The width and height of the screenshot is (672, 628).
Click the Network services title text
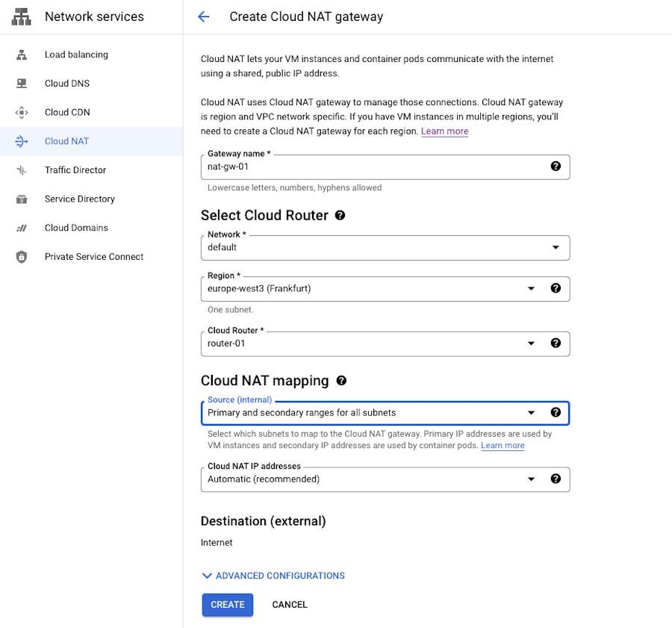pyautogui.click(x=94, y=16)
